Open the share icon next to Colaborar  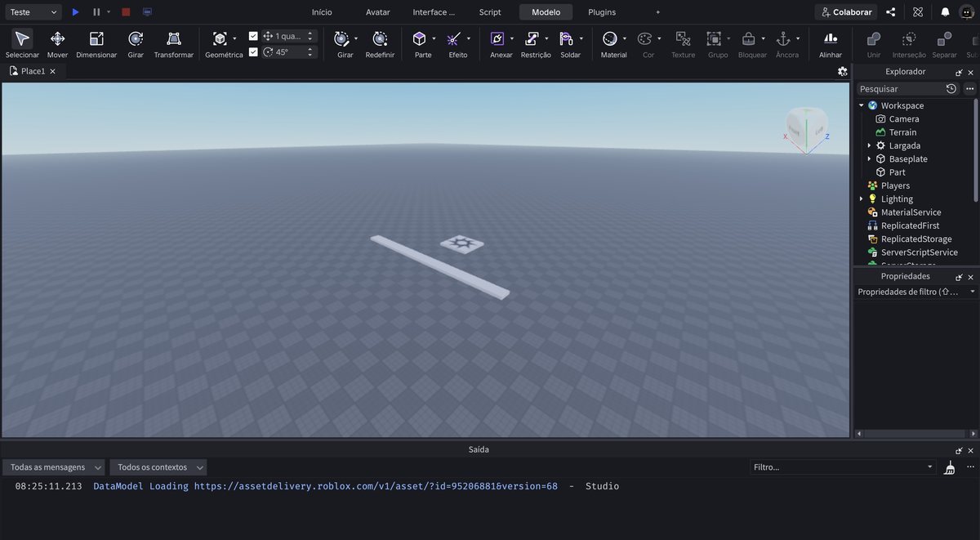point(890,12)
